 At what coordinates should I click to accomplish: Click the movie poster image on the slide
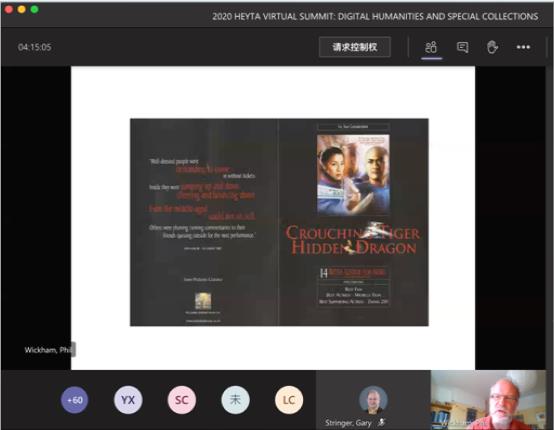[x=353, y=175]
